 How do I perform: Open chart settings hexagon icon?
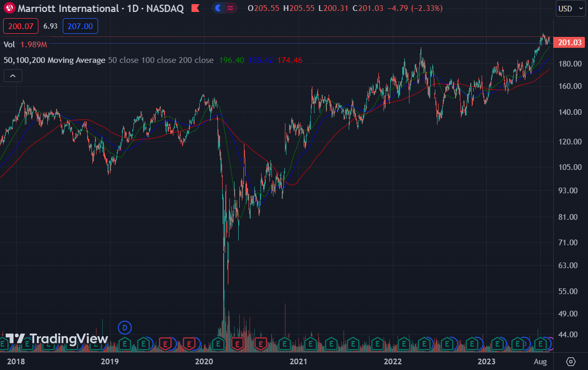tap(570, 362)
